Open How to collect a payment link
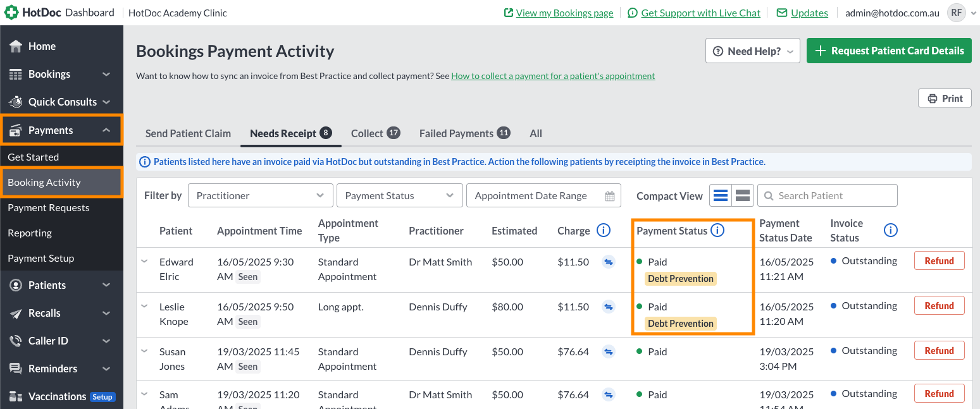 pos(553,76)
